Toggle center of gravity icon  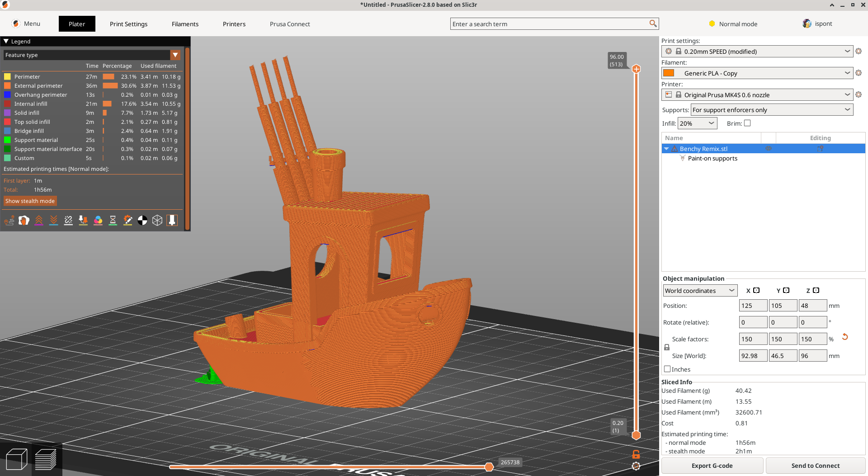pos(142,221)
